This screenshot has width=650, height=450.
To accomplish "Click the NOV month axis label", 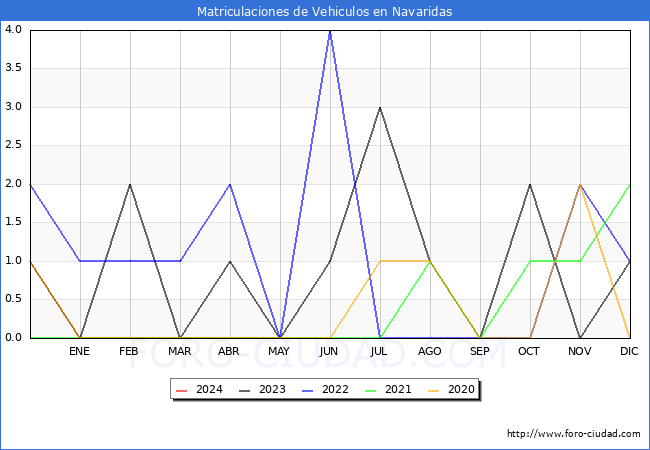I will coord(580,351).
